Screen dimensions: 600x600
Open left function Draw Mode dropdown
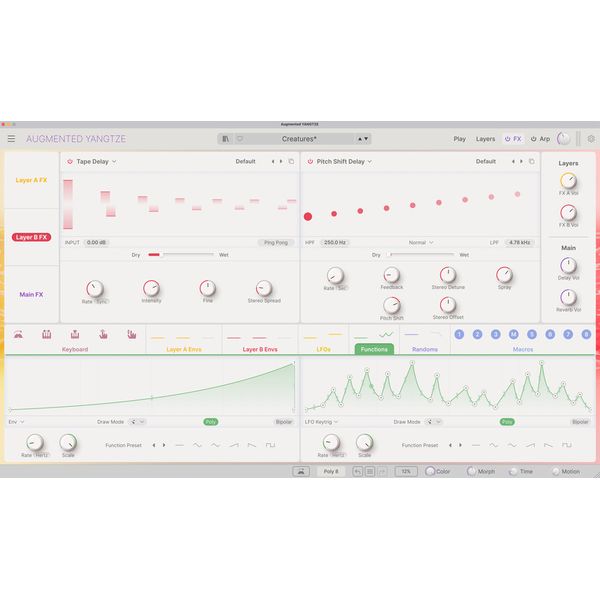coord(137,422)
